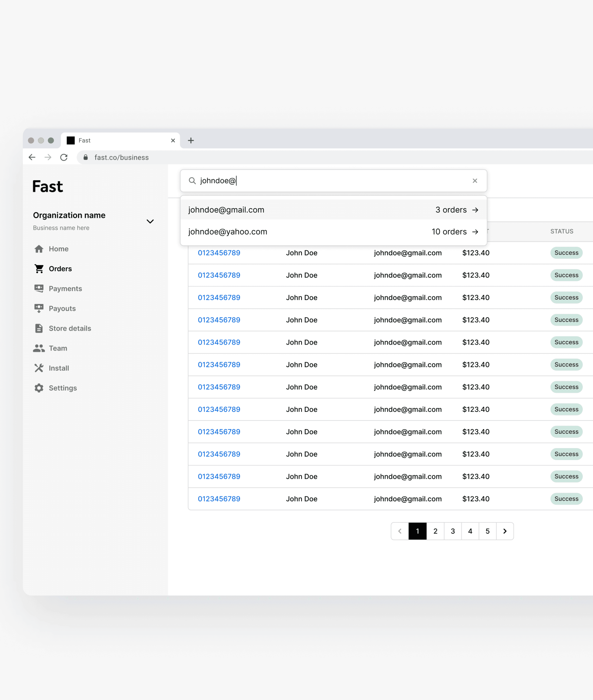Expand the Organization name dropdown chevron

150,221
